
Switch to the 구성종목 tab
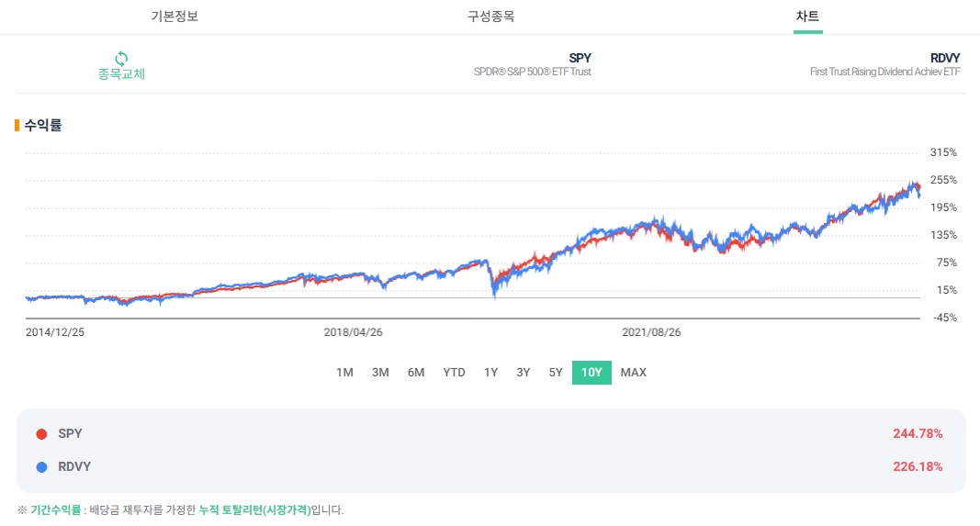(490, 17)
